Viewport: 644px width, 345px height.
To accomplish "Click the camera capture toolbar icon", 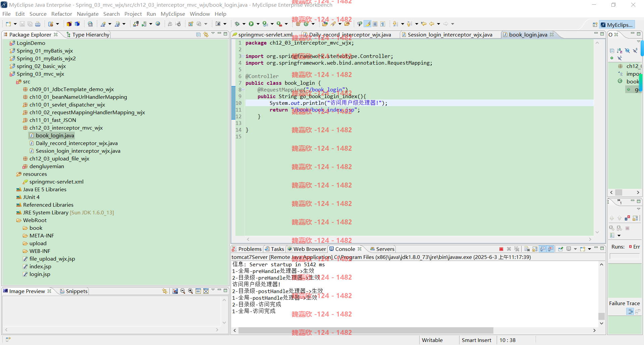I will (x=218, y=24).
